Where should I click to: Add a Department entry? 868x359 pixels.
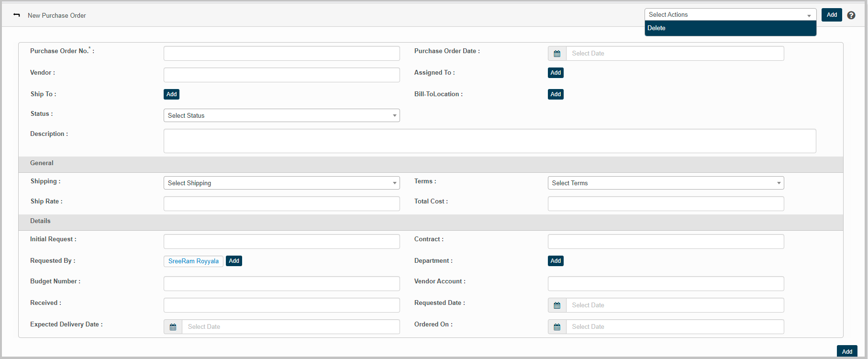click(x=556, y=261)
